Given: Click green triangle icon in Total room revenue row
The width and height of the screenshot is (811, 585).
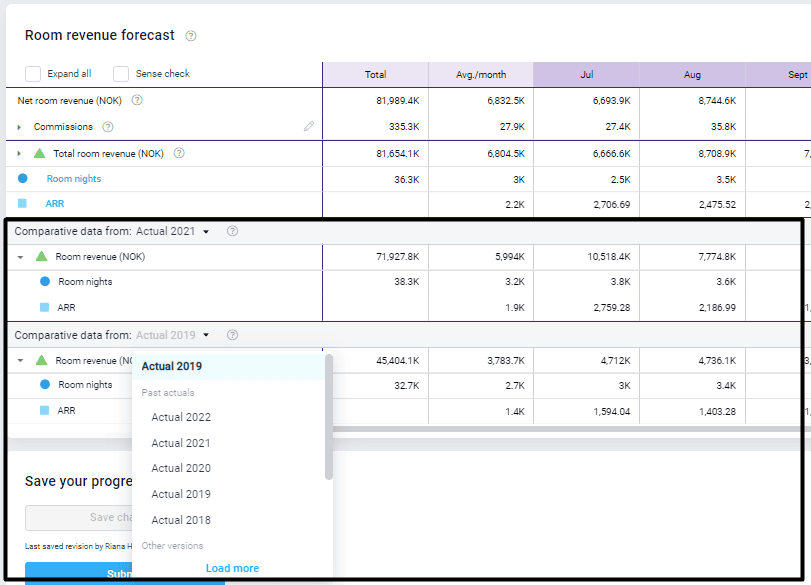Looking at the screenshot, I should coord(40,153).
